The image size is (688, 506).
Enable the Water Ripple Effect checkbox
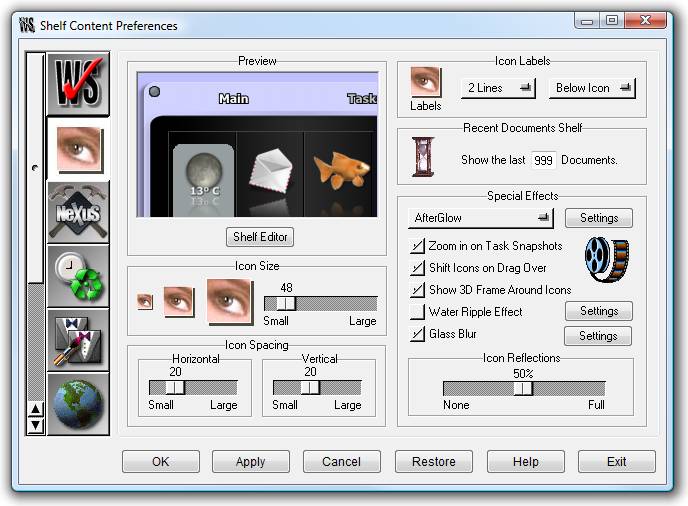pos(418,312)
